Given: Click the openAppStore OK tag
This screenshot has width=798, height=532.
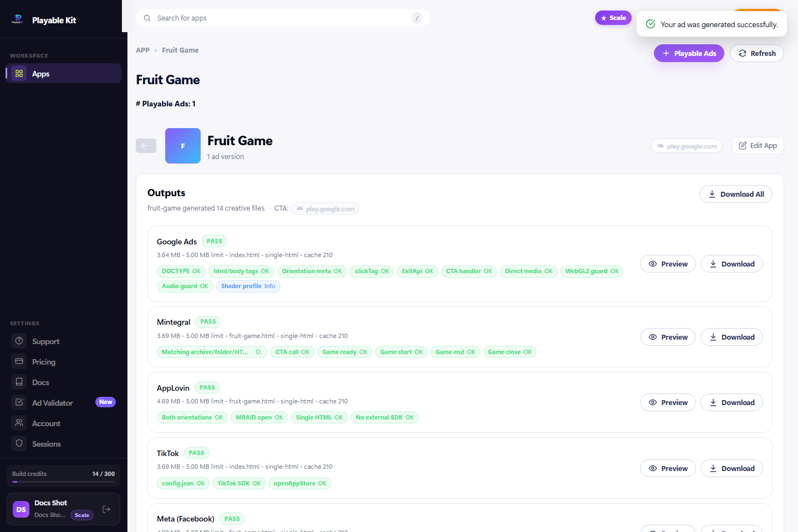Looking at the screenshot, I should coord(300,483).
